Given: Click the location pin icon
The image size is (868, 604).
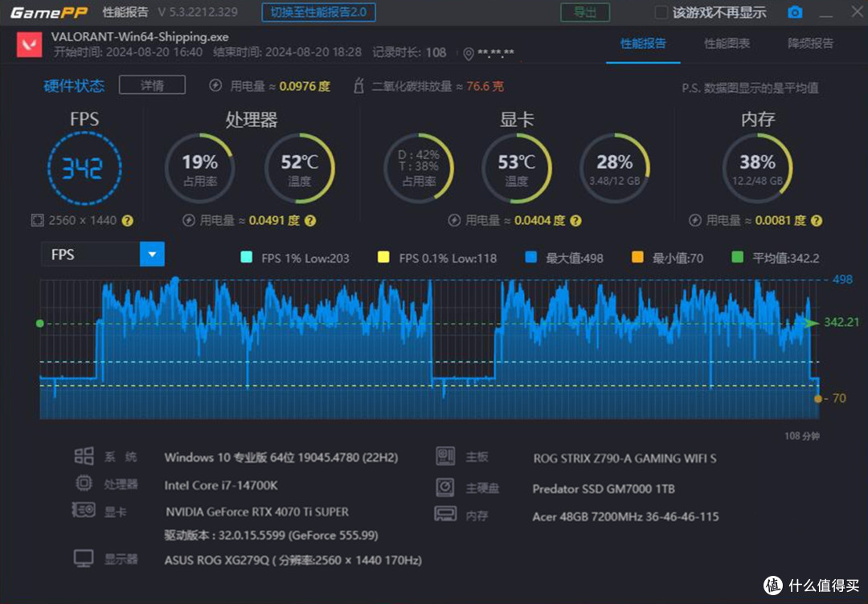Looking at the screenshot, I should point(469,54).
